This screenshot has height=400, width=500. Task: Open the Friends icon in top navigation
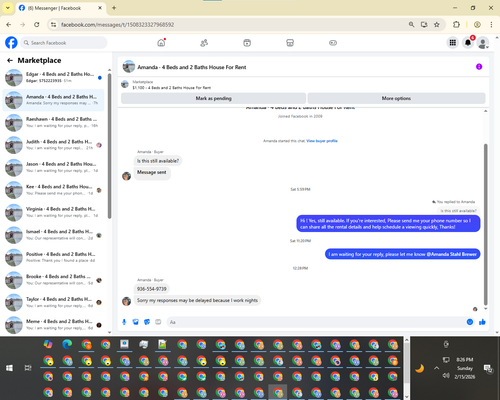click(204, 43)
